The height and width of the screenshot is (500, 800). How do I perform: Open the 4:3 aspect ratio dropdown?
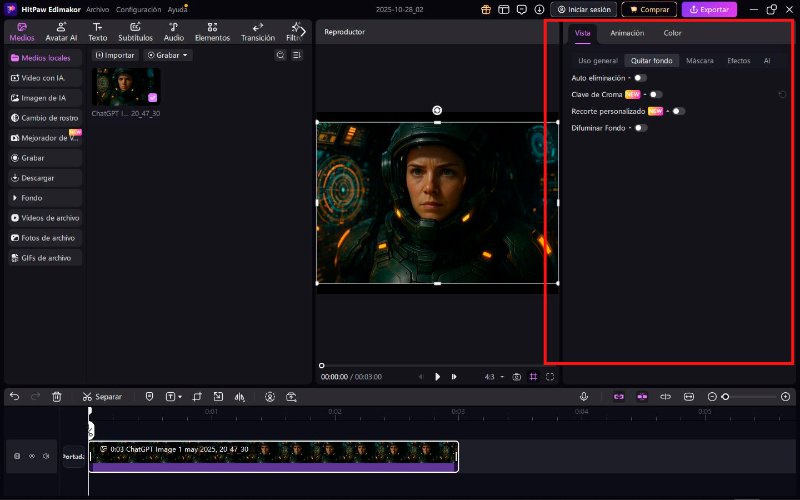[494, 377]
